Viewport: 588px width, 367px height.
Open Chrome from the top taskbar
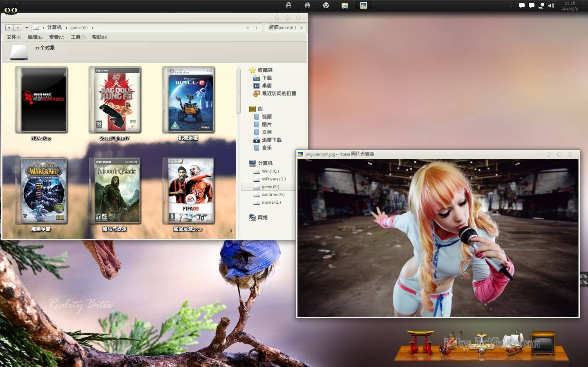(326, 5)
